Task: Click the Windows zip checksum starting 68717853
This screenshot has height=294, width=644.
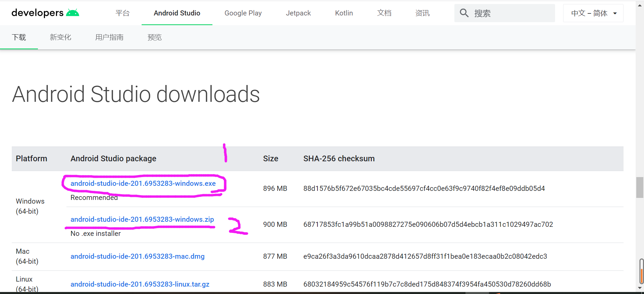Action: tap(428, 224)
